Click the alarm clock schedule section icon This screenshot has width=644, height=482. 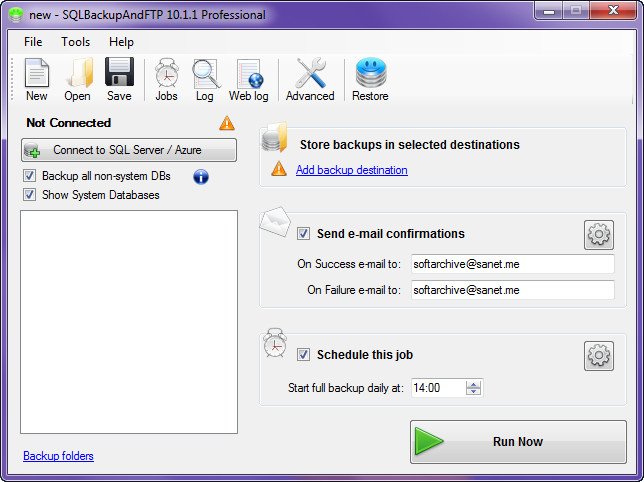click(x=275, y=342)
